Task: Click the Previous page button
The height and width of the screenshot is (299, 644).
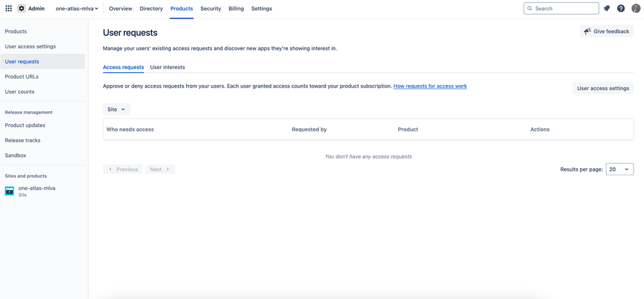Action: click(122, 169)
